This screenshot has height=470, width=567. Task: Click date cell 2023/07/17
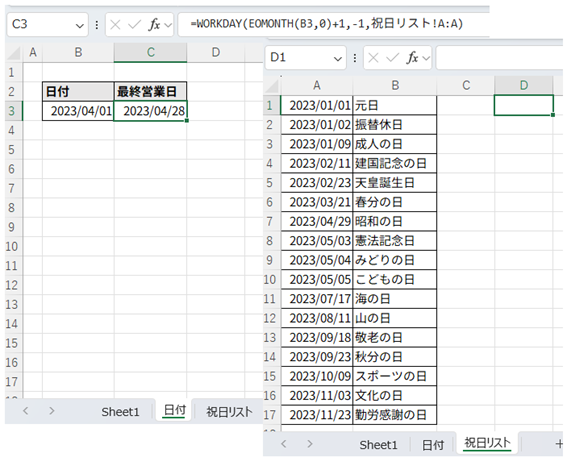[x=317, y=299]
